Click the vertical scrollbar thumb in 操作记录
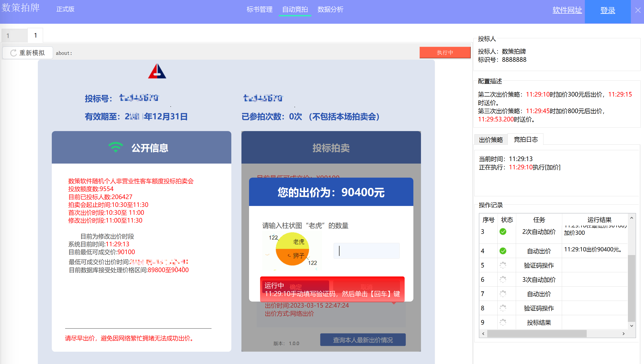Image resolution: width=644 pixels, height=364 pixels. tap(632, 288)
